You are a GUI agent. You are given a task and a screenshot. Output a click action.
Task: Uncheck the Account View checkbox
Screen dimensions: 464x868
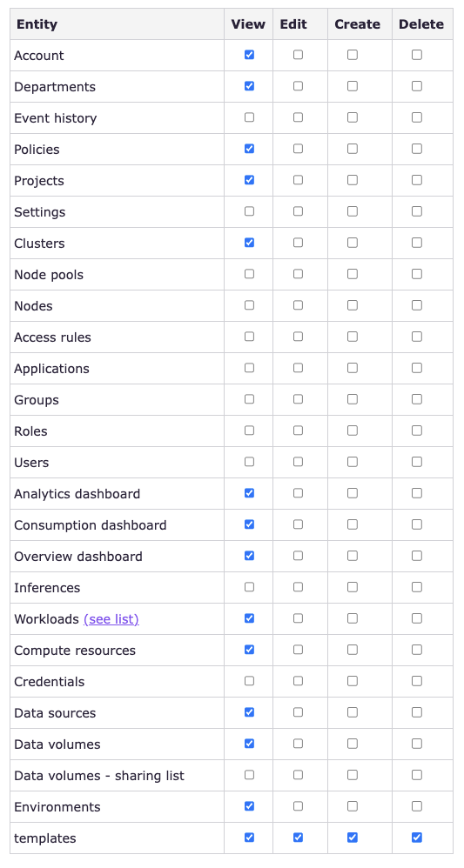249,55
